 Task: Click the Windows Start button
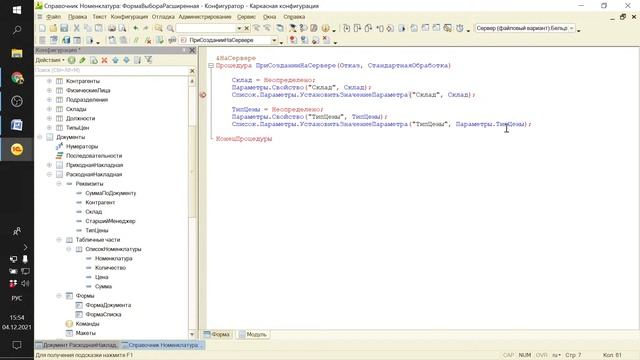[x=17, y=9]
